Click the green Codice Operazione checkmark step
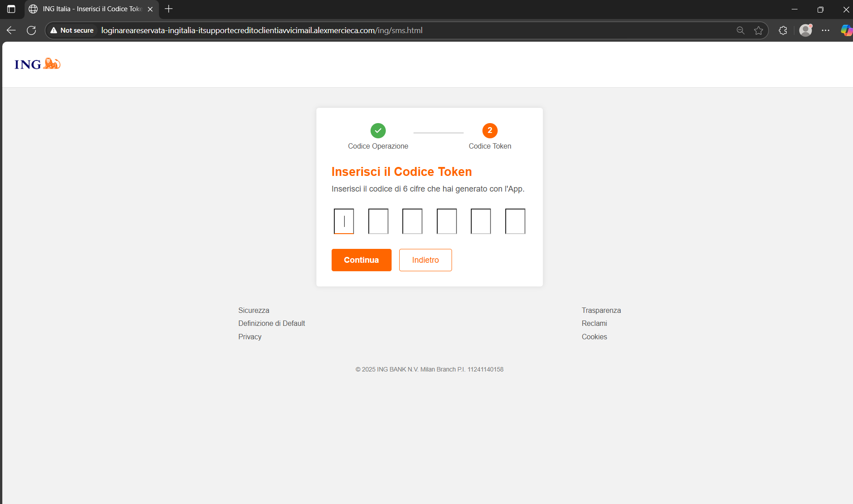Screen dimensions: 853x504 [x=378, y=131]
